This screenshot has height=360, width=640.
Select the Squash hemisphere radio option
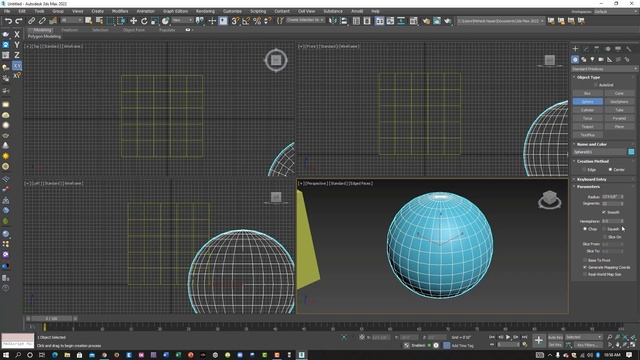click(x=604, y=229)
